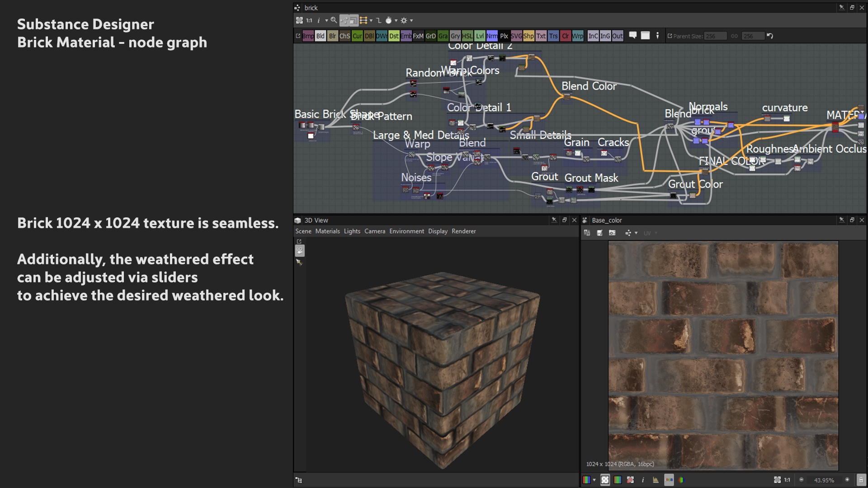Add an Input Color (InC) node
868x488 pixels.
[x=593, y=36]
